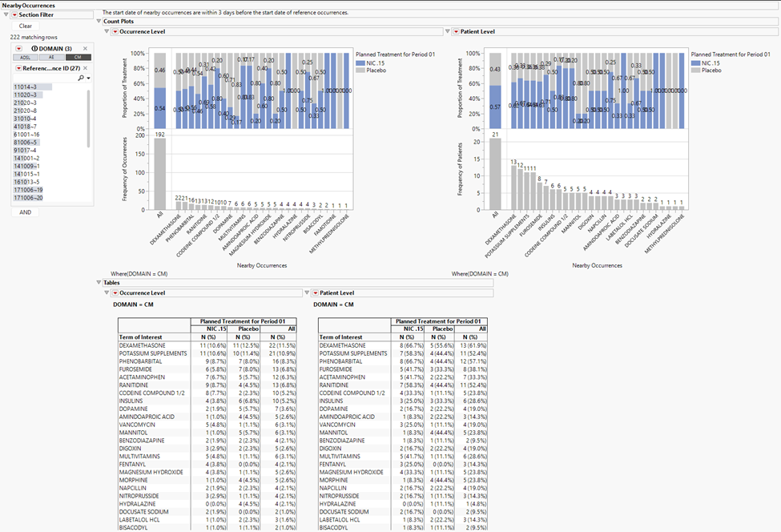Collapse the Count Plots section

pyautogui.click(x=99, y=22)
